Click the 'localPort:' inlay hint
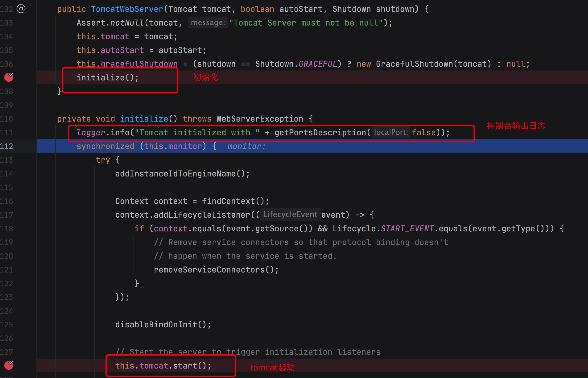The height and width of the screenshot is (378, 588). point(391,132)
